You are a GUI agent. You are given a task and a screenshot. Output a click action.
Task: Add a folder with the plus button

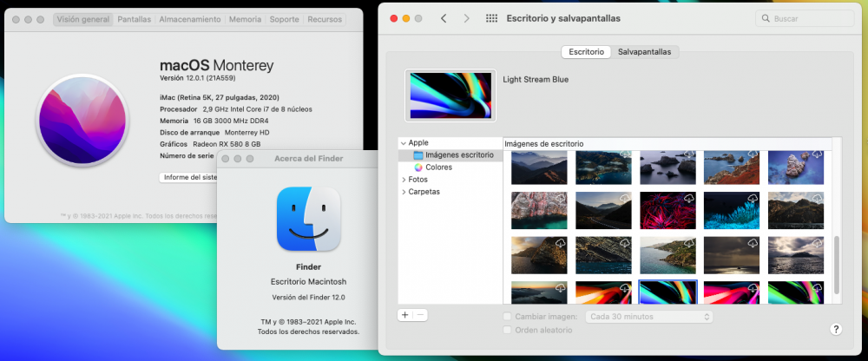[404, 315]
